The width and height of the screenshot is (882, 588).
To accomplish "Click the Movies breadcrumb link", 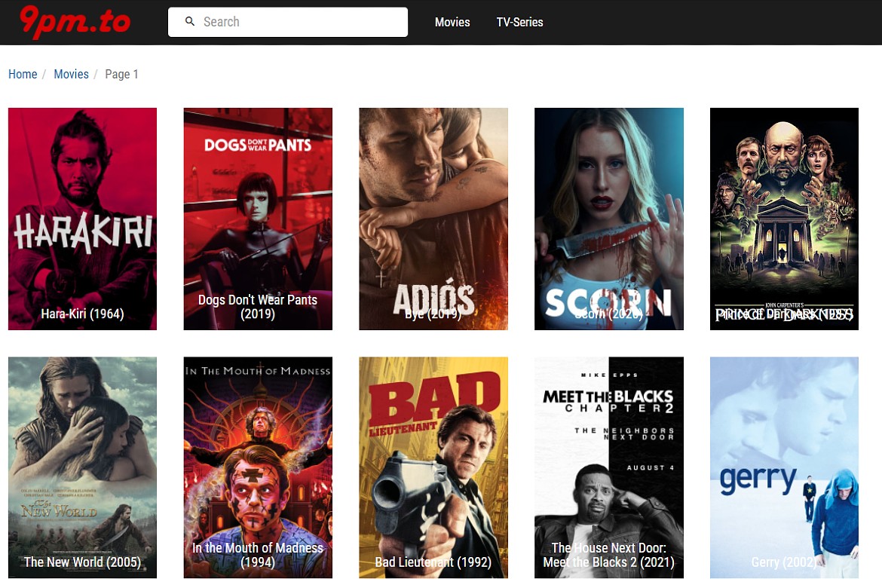I will click(71, 74).
